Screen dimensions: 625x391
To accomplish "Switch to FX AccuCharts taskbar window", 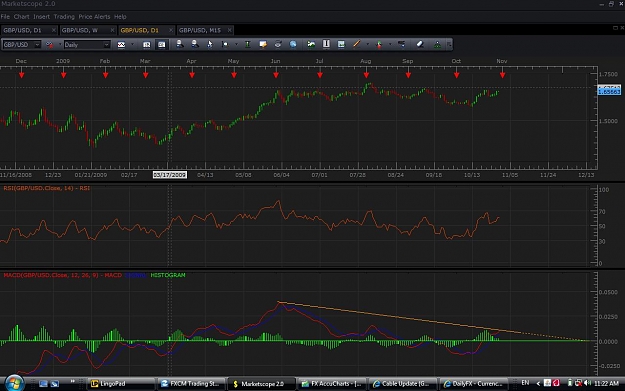I will point(332,383).
